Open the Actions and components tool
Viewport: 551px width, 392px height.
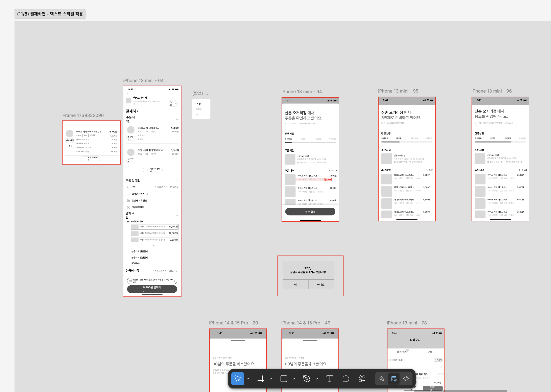362,379
